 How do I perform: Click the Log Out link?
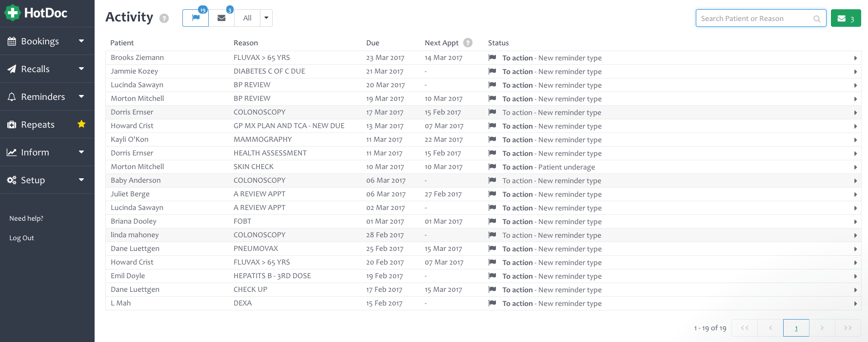click(21, 238)
